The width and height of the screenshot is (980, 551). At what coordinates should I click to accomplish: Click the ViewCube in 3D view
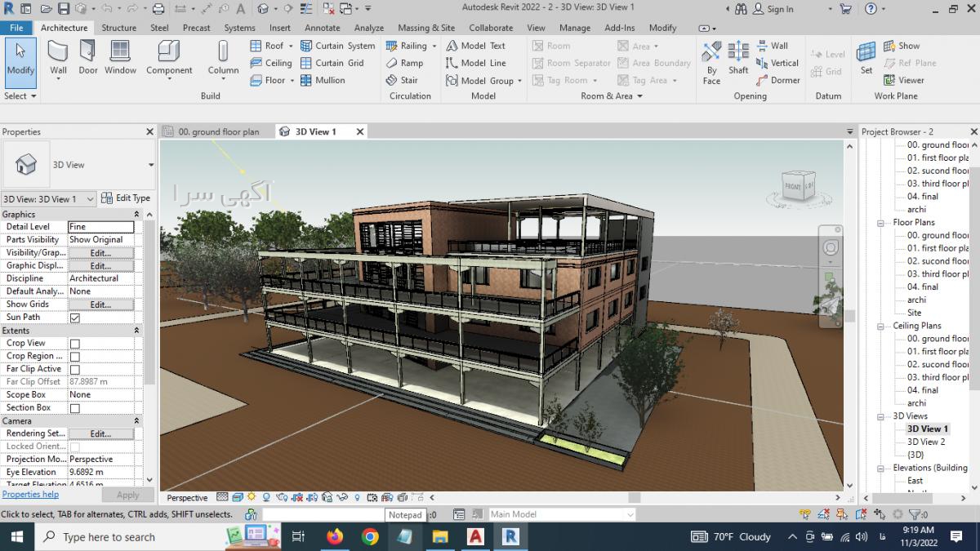click(798, 187)
